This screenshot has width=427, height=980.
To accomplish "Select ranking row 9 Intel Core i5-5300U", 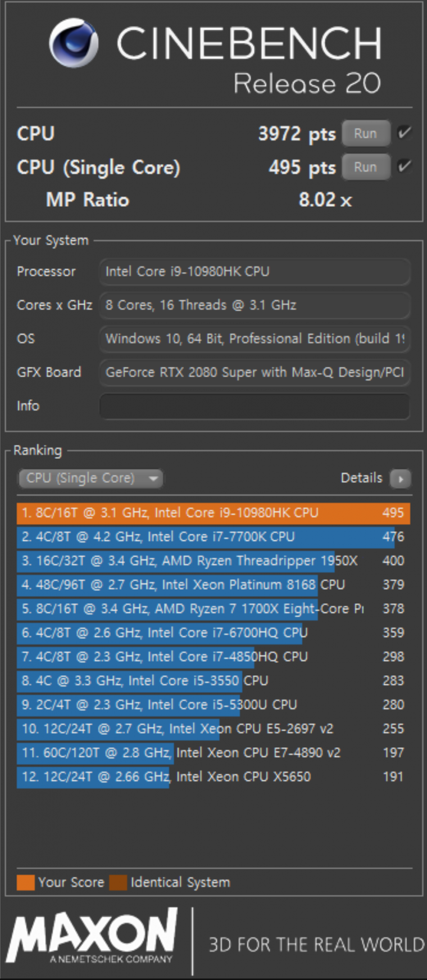I will 213,705.
